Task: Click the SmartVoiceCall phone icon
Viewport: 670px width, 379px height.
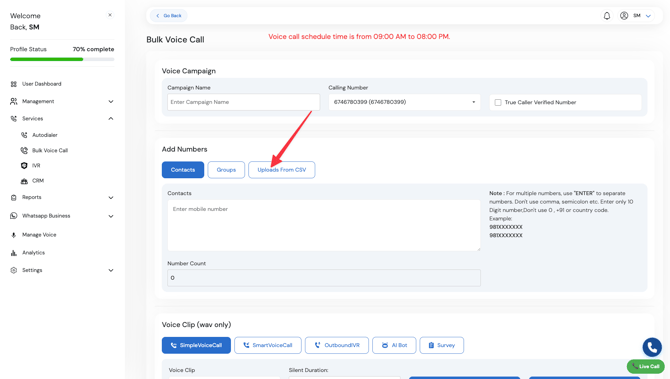Action: click(246, 345)
